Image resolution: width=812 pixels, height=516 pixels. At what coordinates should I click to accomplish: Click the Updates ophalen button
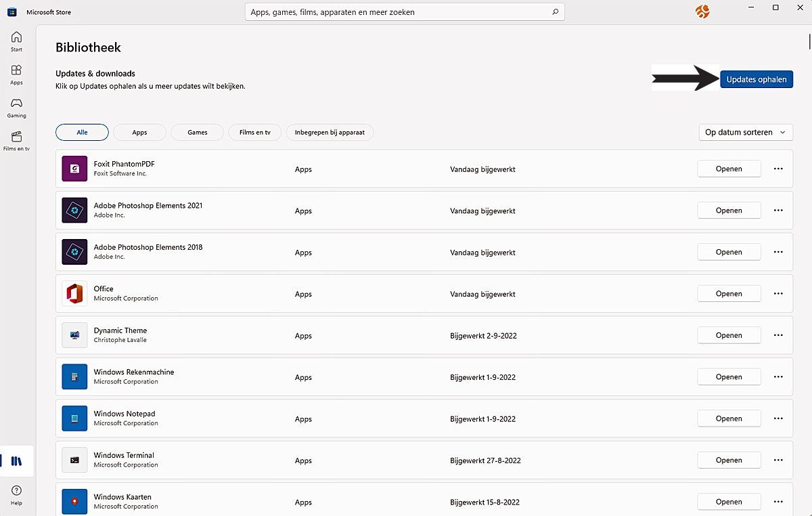[757, 79]
